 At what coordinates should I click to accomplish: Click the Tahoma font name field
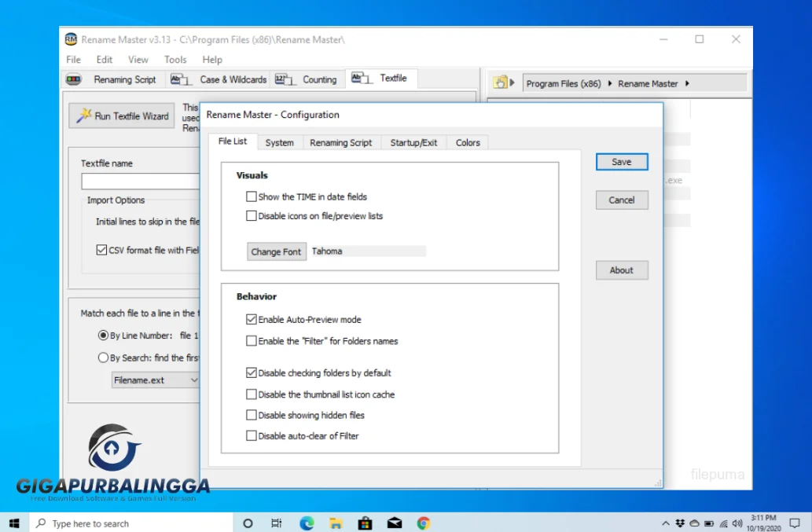coord(368,251)
